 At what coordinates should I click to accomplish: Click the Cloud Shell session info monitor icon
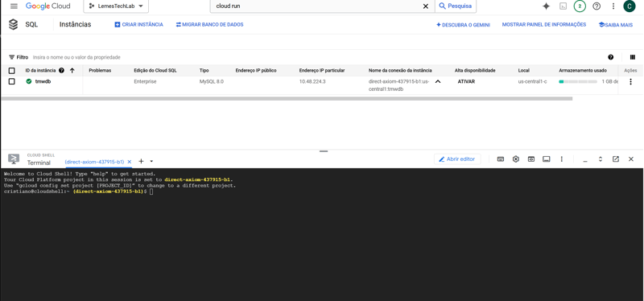pos(547,159)
